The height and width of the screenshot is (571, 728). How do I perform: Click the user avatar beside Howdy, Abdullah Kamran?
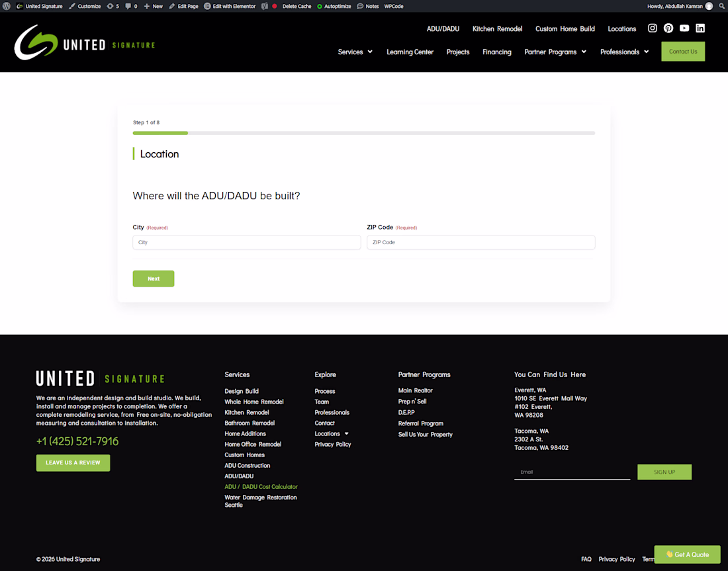[709, 6]
